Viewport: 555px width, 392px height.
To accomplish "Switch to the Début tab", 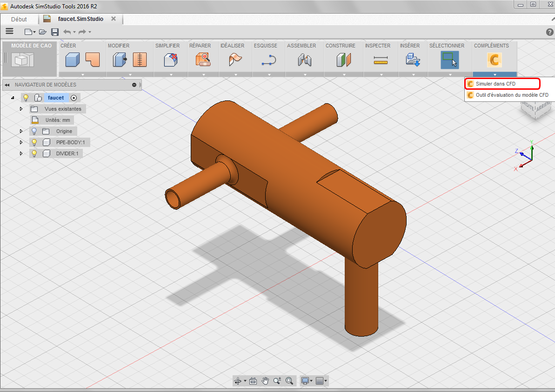I will (19, 19).
